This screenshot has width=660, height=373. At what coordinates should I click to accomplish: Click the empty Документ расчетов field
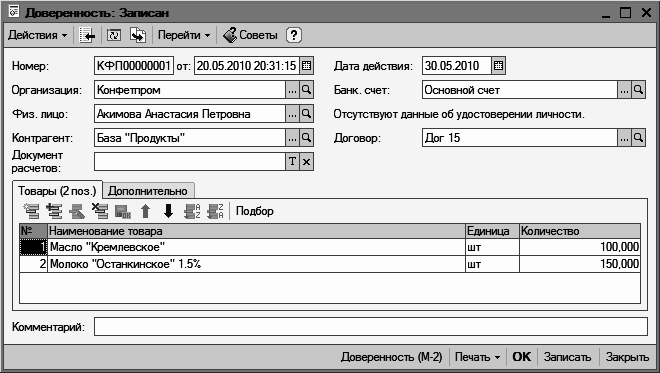190,162
